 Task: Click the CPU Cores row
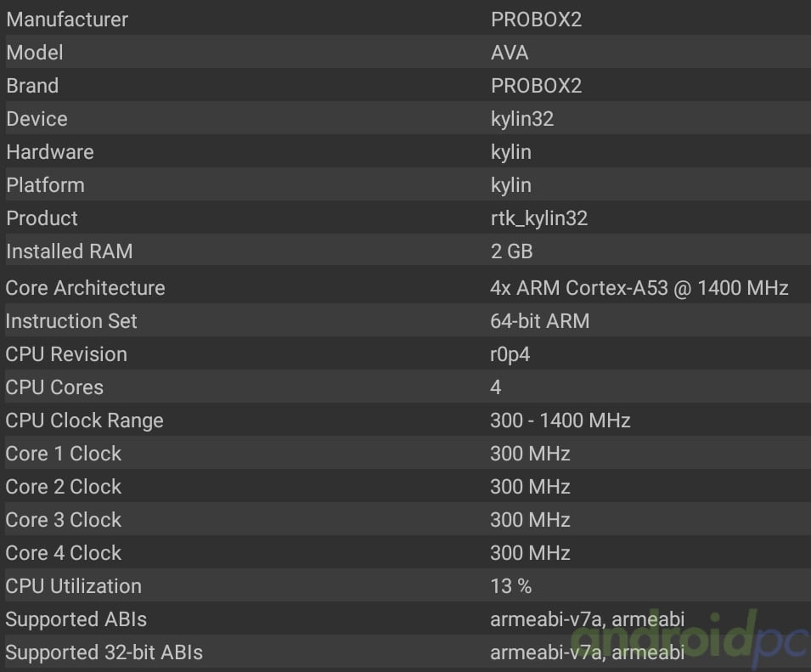(x=408, y=387)
